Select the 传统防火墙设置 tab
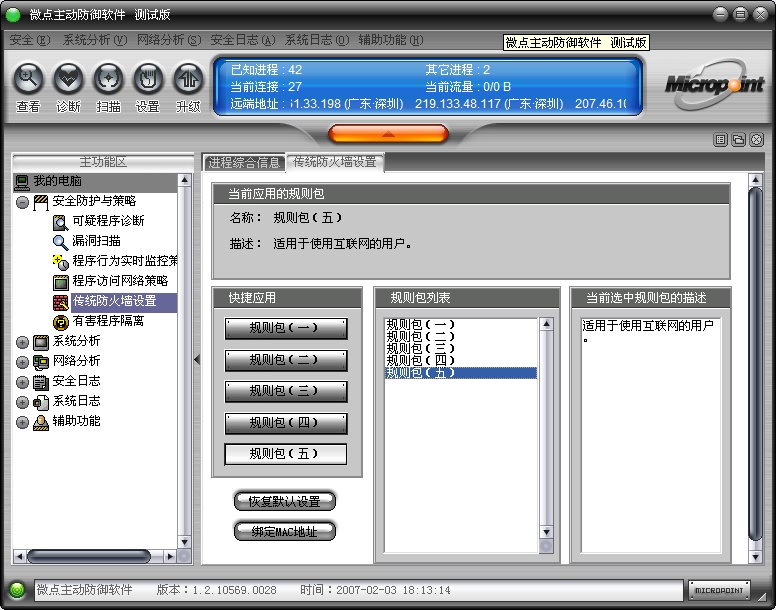Screen dimensions: 776x610 coord(335,162)
